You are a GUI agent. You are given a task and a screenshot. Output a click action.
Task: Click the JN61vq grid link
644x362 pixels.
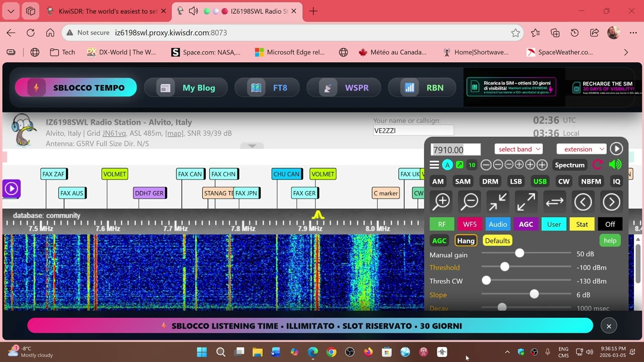coord(114,133)
